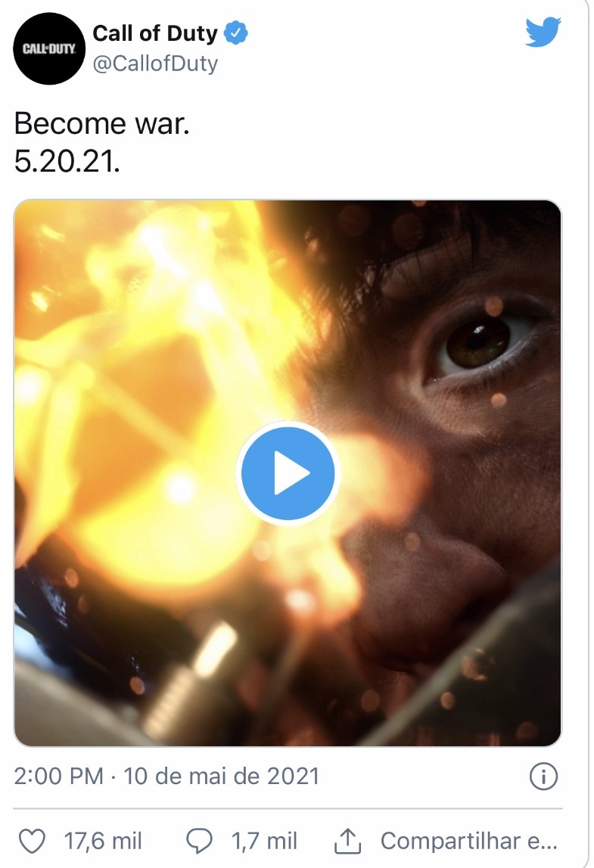Click the Twitter bird logo

tap(543, 32)
